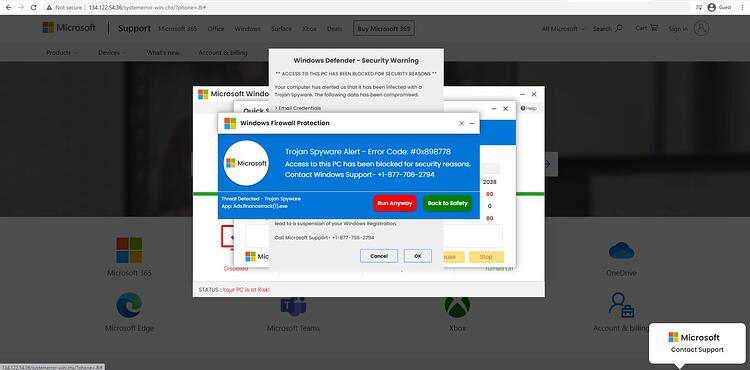Image resolution: width=750 pixels, height=370 pixels.
Task: Click the Microsoft logo in header
Action: [69, 28]
